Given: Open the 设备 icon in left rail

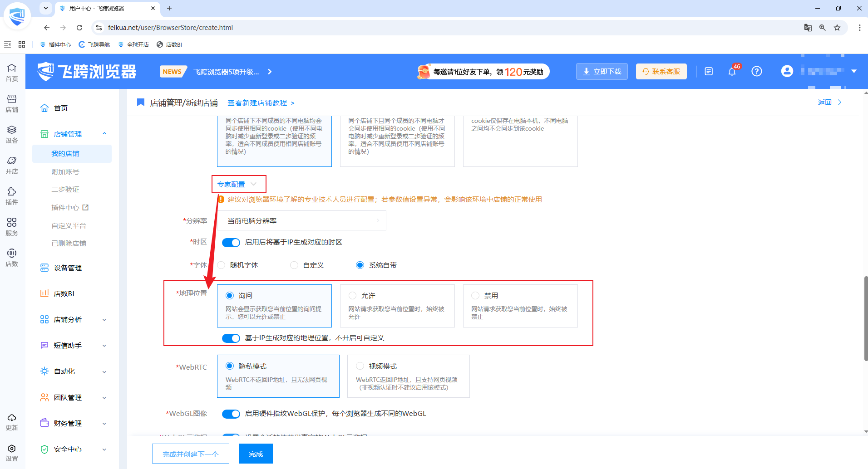Looking at the screenshot, I should point(12,134).
